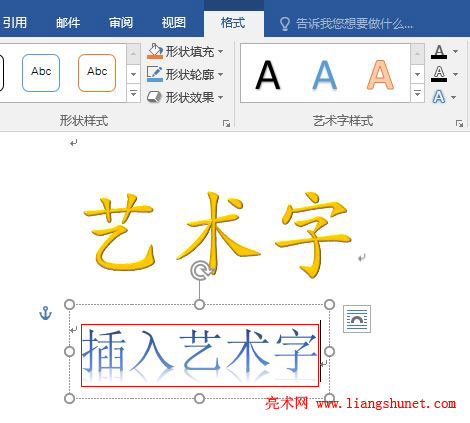Open the 审阅 ribbon tab
The height and width of the screenshot is (423, 470).
pyautogui.click(x=121, y=23)
